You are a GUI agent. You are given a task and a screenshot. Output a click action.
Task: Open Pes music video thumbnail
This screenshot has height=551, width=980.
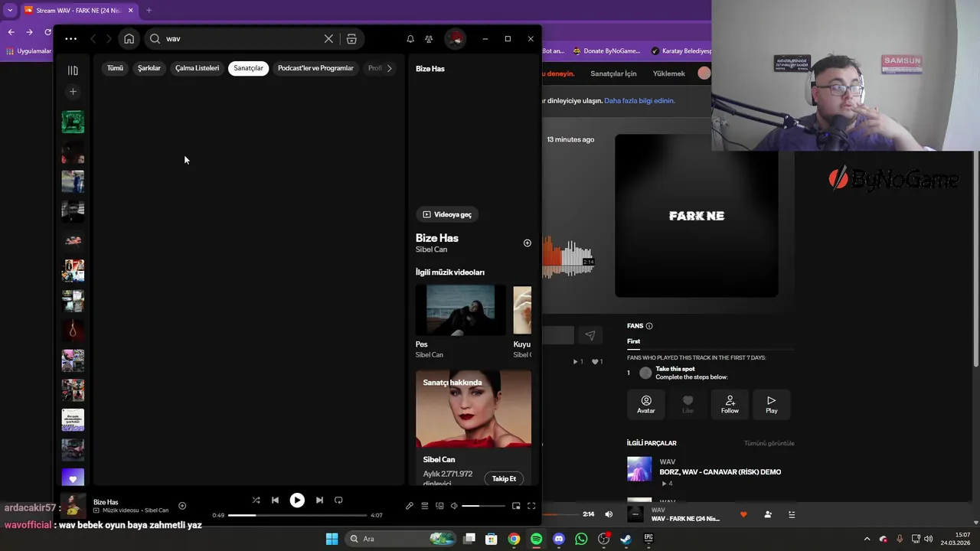coord(461,310)
